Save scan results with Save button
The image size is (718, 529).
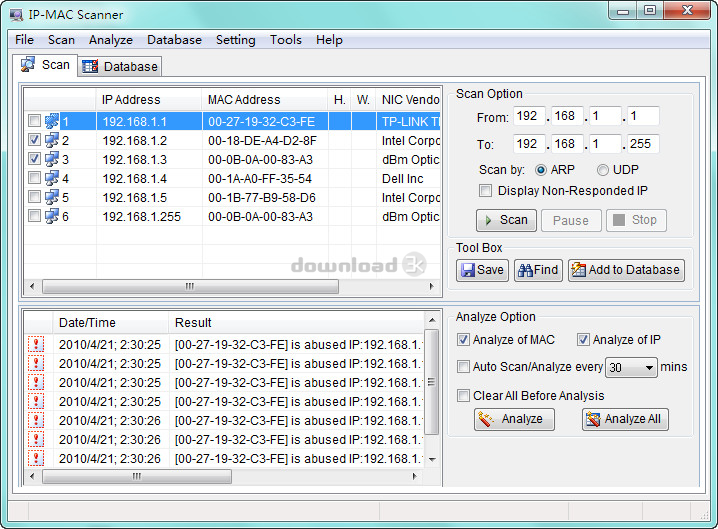482,270
